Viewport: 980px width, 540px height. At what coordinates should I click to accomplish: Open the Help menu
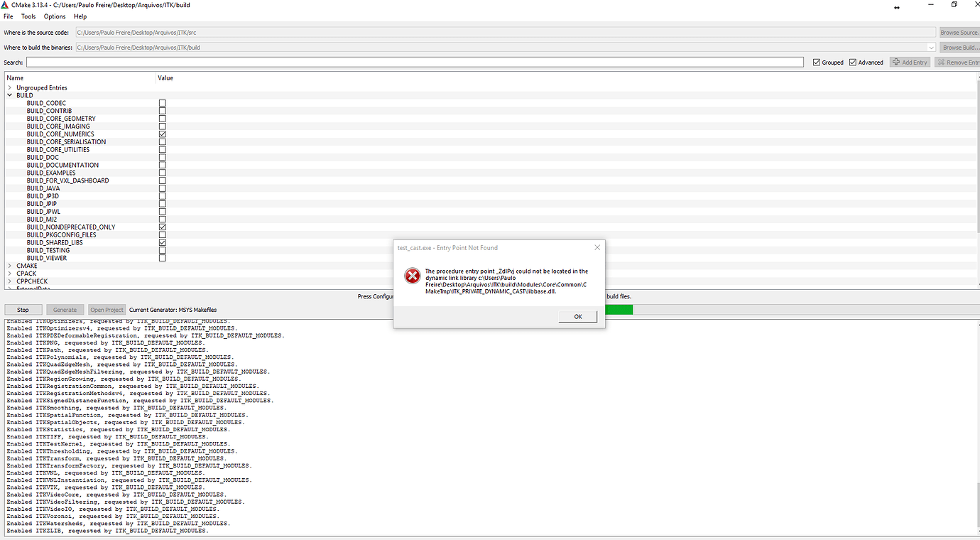point(80,16)
